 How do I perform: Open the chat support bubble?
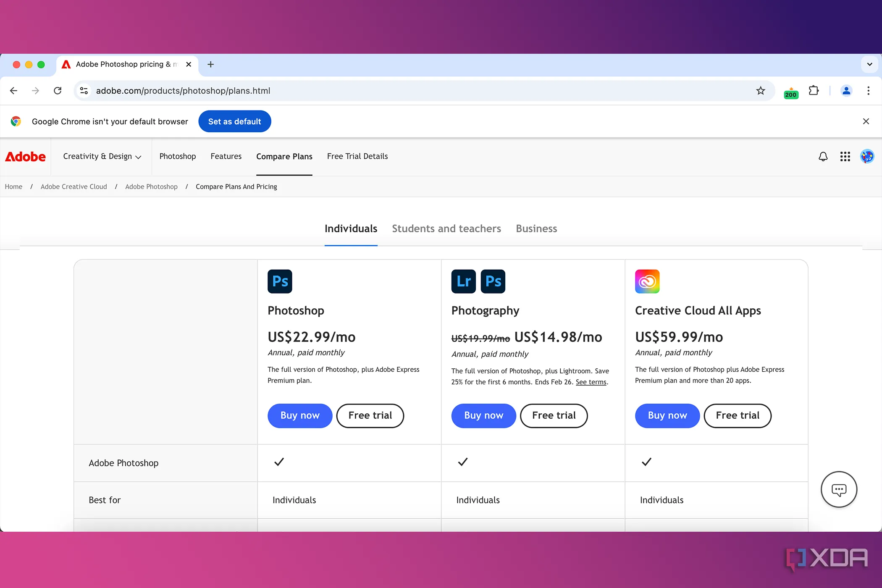point(839,489)
